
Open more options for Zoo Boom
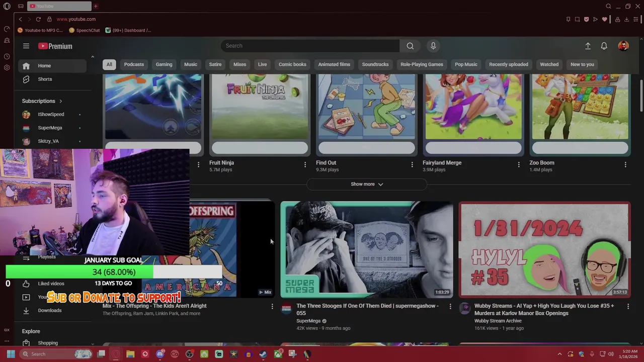625,164
